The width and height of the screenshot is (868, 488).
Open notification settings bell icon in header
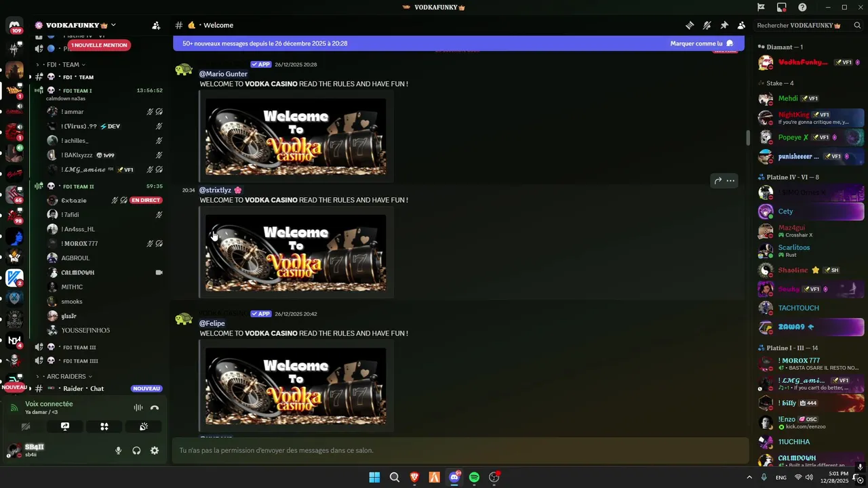707,25
